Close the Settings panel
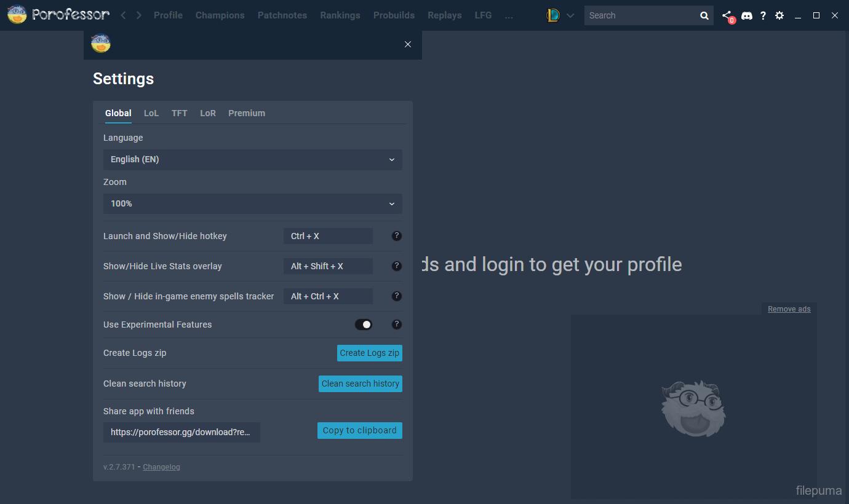This screenshot has width=849, height=504. [407, 44]
